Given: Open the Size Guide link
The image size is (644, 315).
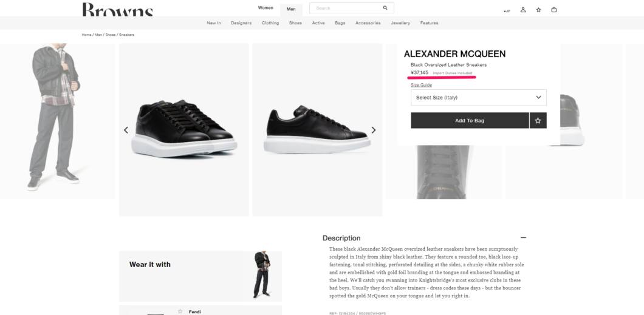Looking at the screenshot, I should 422,85.
